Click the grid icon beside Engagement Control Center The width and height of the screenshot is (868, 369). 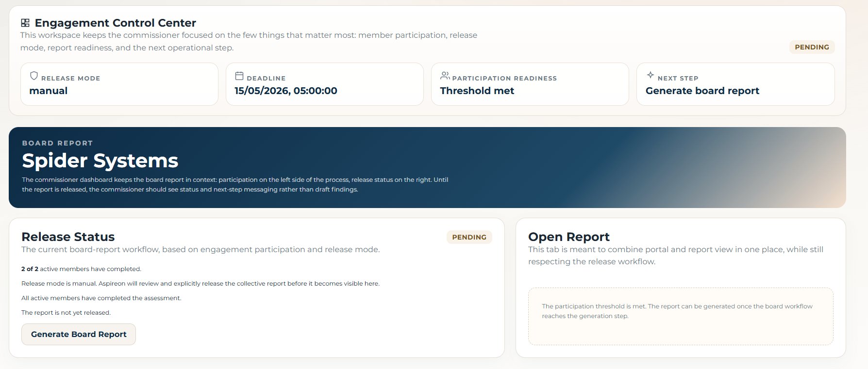[25, 23]
